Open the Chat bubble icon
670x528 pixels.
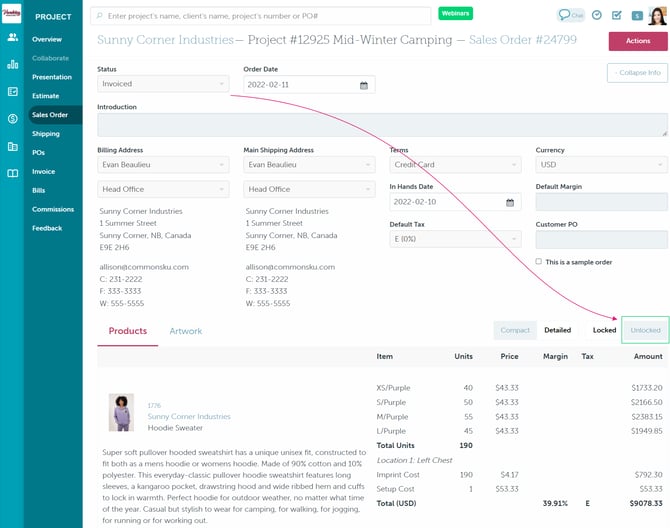tap(571, 15)
